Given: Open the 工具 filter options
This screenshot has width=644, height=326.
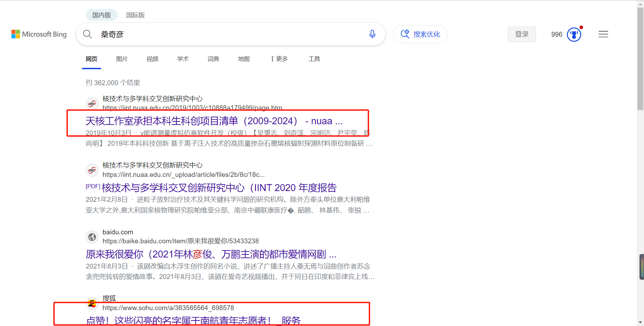Looking at the screenshot, I should click(x=314, y=59).
